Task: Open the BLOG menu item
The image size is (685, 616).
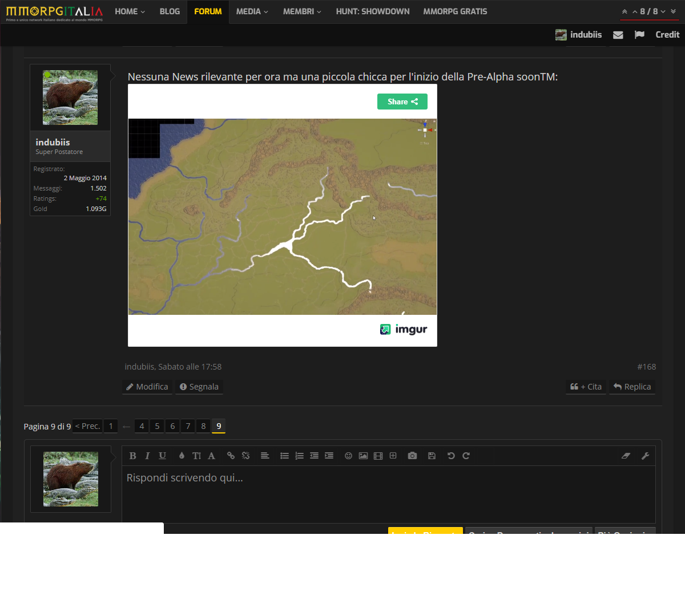Action: [170, 11]
